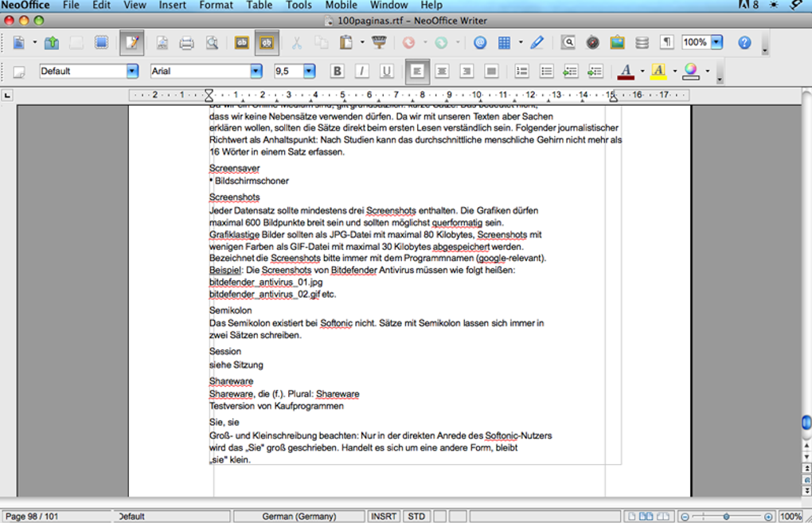Open the Format menu

coord(216,6)
